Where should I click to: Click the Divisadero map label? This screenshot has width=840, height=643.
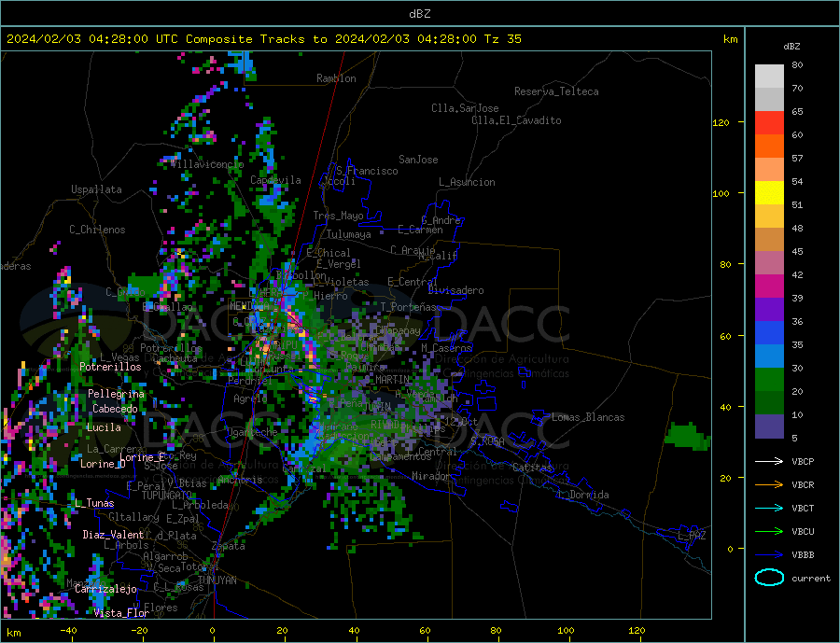coord(455,290)
